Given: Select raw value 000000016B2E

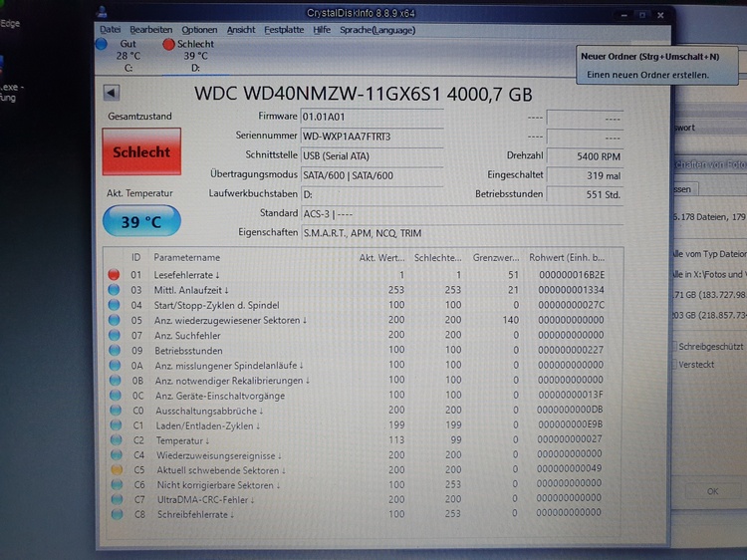Looking at the screenshot, I should point(572,275).
